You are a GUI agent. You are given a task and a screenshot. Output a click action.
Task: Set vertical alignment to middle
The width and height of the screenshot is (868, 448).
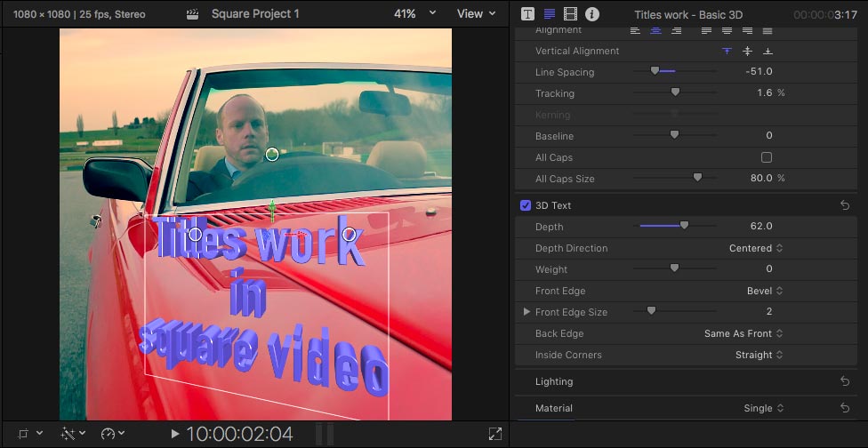tap(747, 51)
